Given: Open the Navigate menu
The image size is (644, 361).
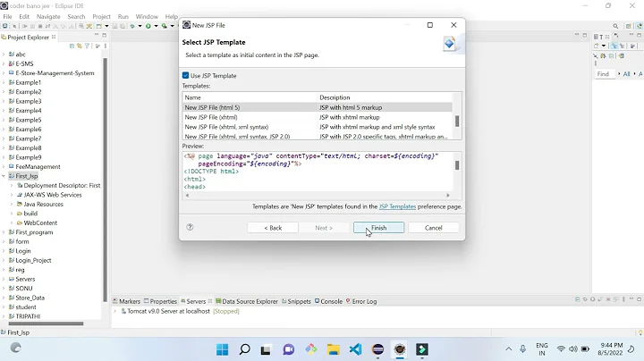Looking at the screenshot, I should pos(48,16).
